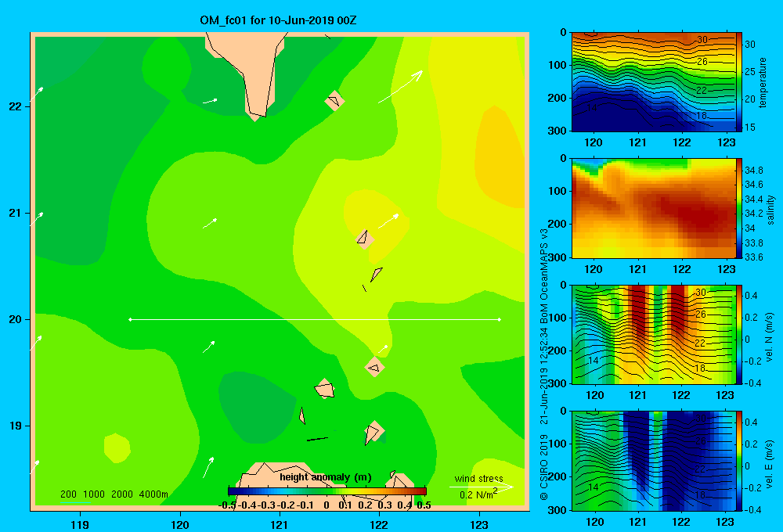The image size is (783, 532).
Task: Click latitude label 22 on the map axis
Action: (16, 106)
